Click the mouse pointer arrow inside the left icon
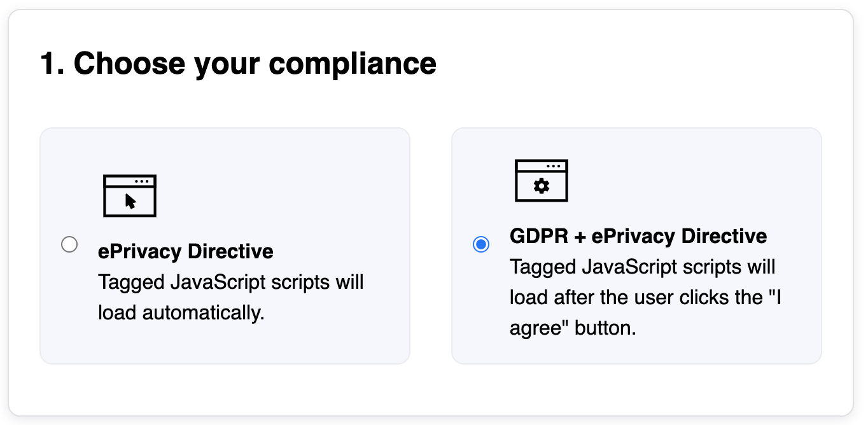 coord(130,201)
